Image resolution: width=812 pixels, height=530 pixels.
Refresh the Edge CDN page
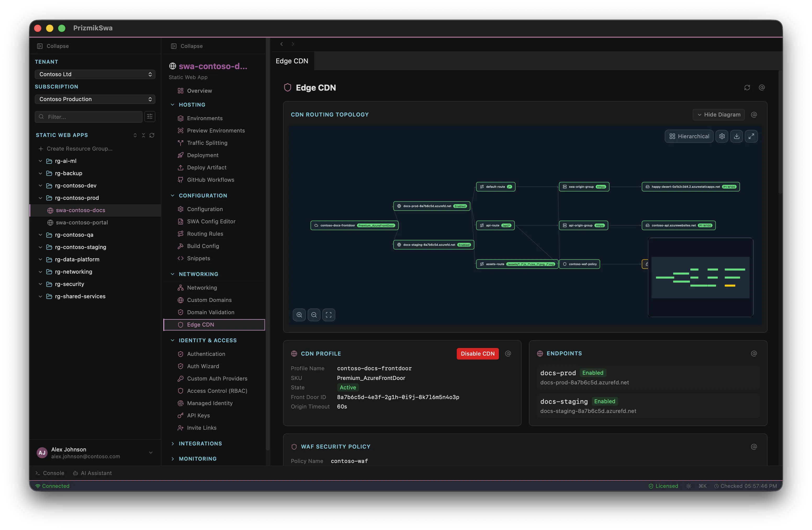pyautogui.click(x=747, y=87)
